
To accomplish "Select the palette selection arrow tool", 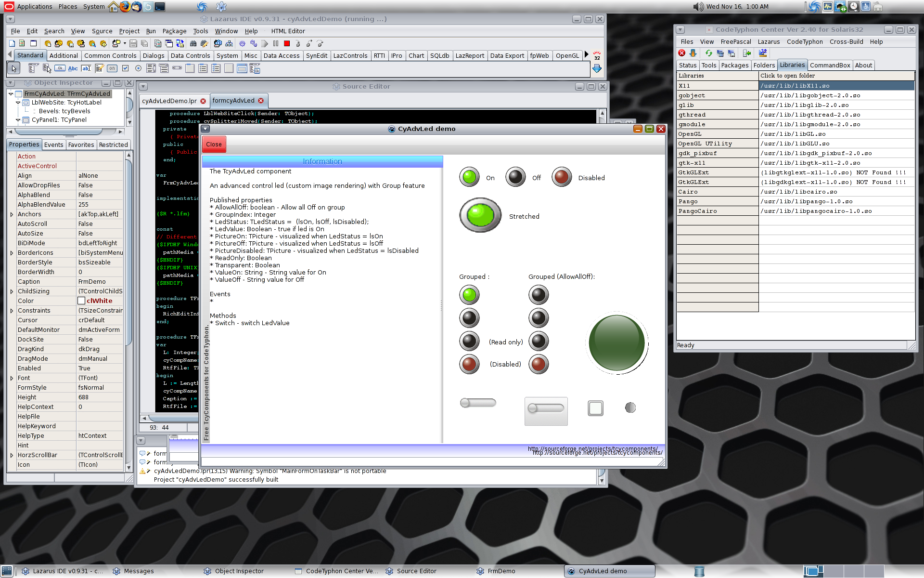I will tap(13, 68).
